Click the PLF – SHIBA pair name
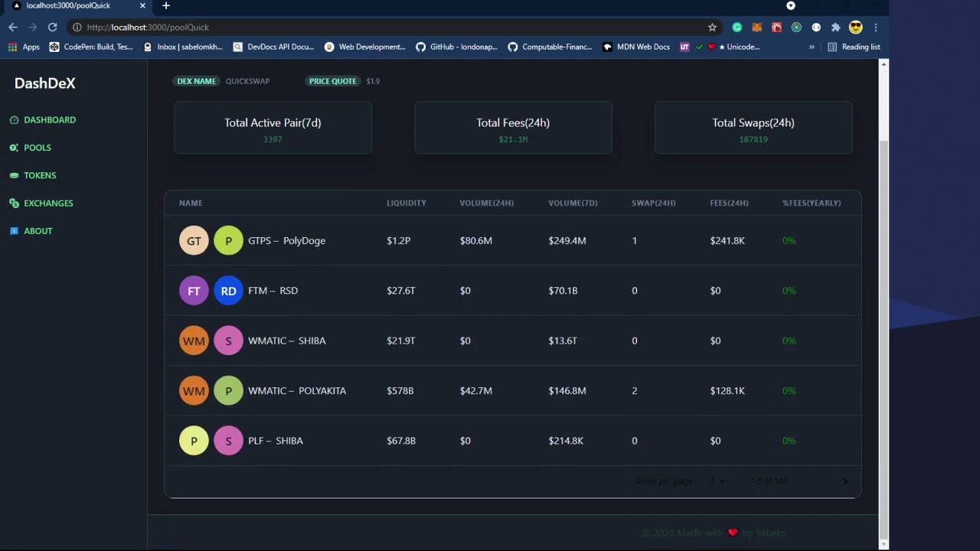 (x=276, y=441)
